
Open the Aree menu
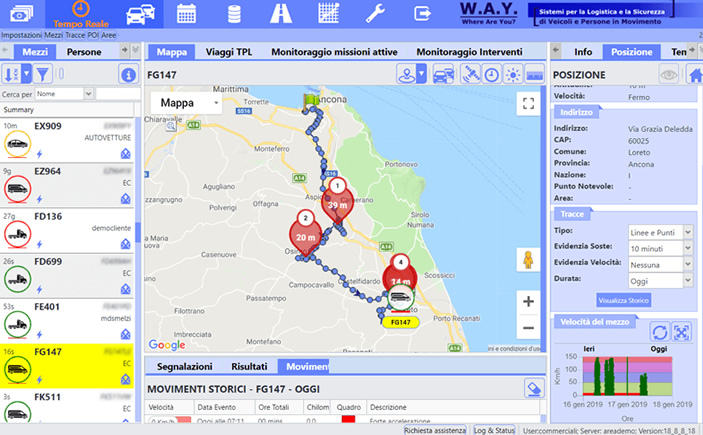[108, 35]
